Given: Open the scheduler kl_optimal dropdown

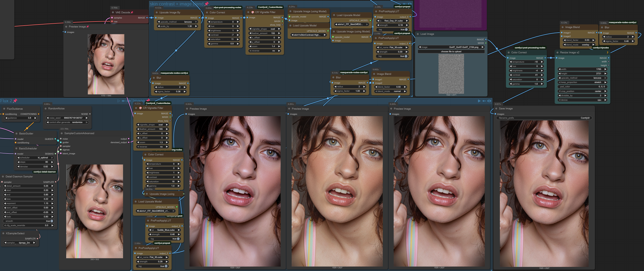Looking at the screenshot, I should click(x=35, y=158).
